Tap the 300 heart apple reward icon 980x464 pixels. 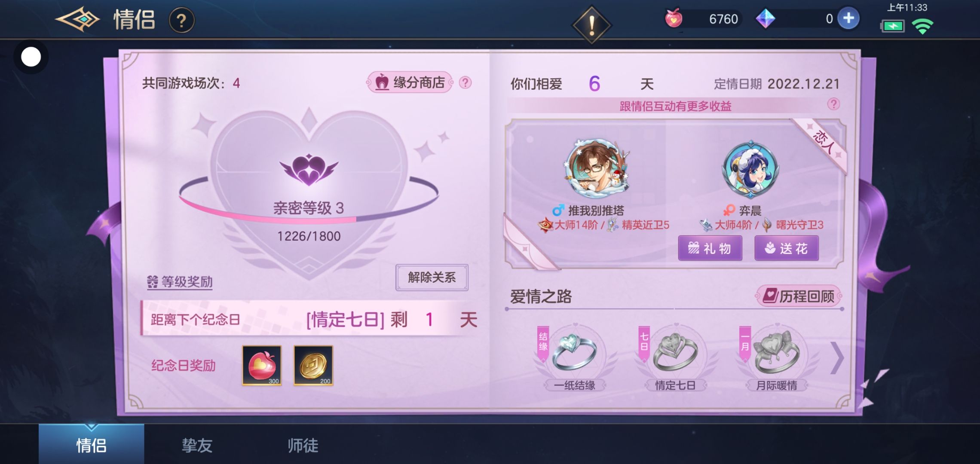click(x=262, y=365)
